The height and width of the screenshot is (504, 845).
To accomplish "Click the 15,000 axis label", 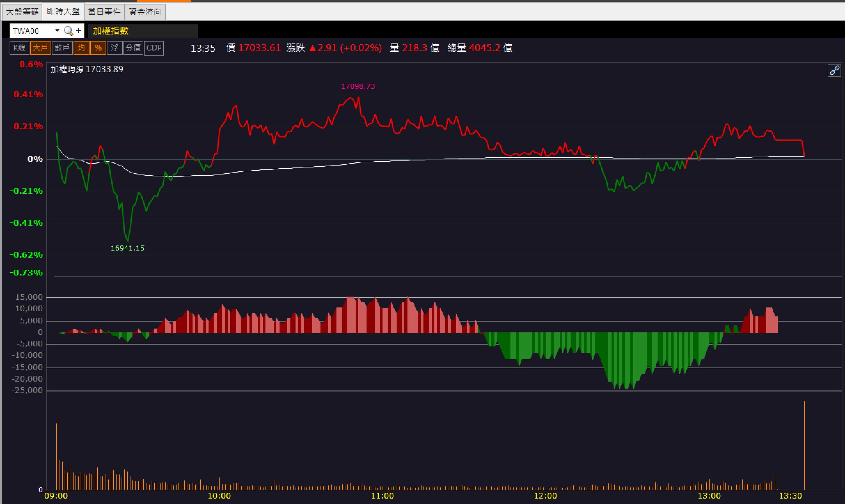I will tap(29, 297).
